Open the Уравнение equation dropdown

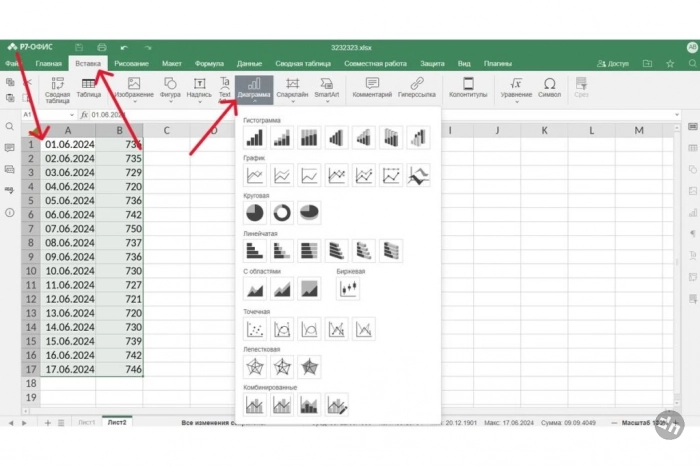[516, 89]
